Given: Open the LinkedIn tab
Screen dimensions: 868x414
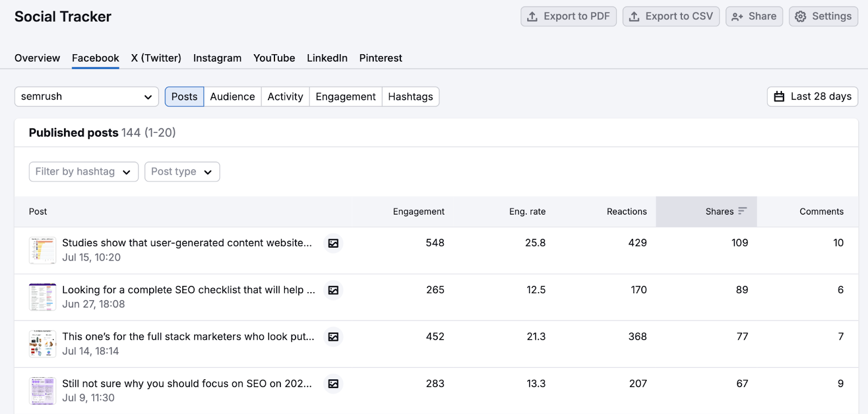Looking at the screenshot, I should 327,58.
